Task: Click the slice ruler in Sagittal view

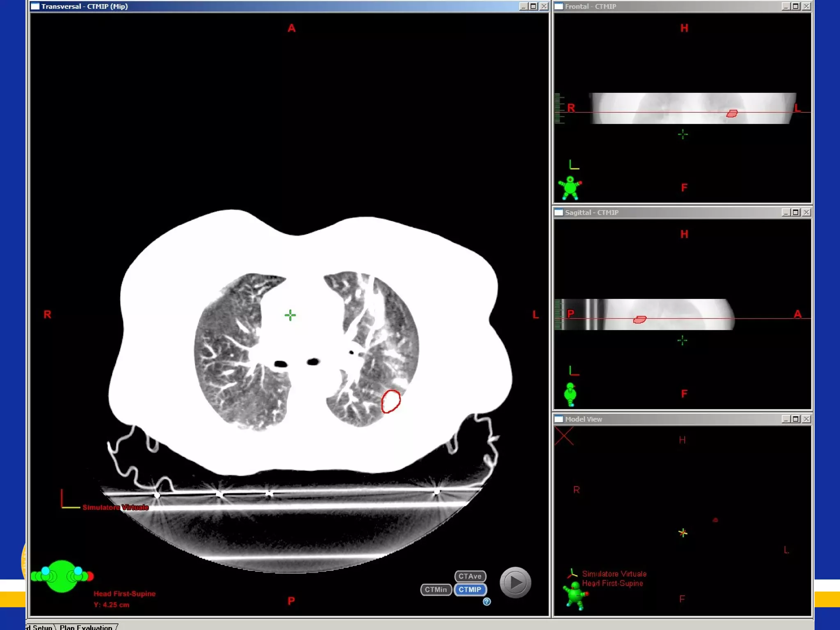Action: click(x=557, y=315)
